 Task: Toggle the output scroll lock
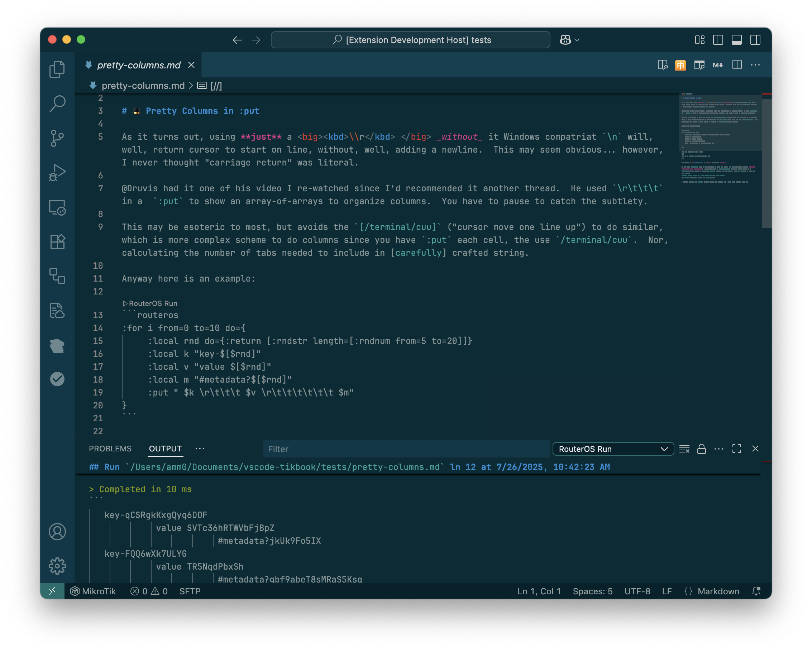click(x=701, y=449)
